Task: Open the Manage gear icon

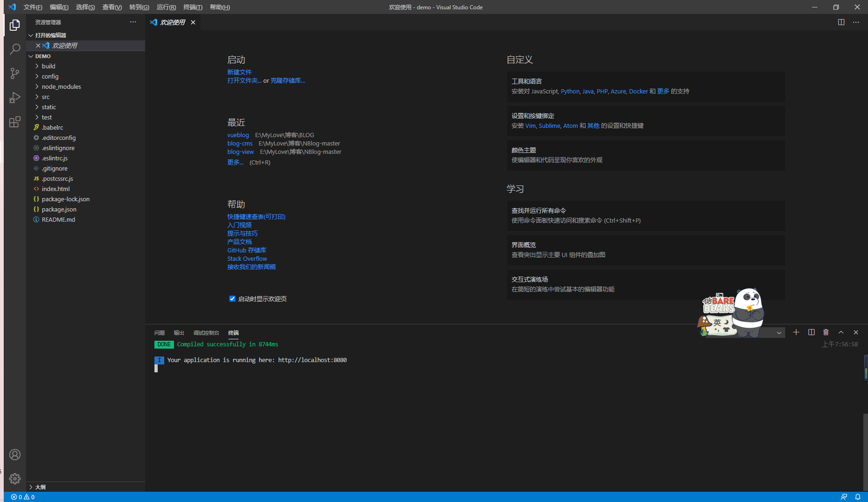Action: click(15, 479)
